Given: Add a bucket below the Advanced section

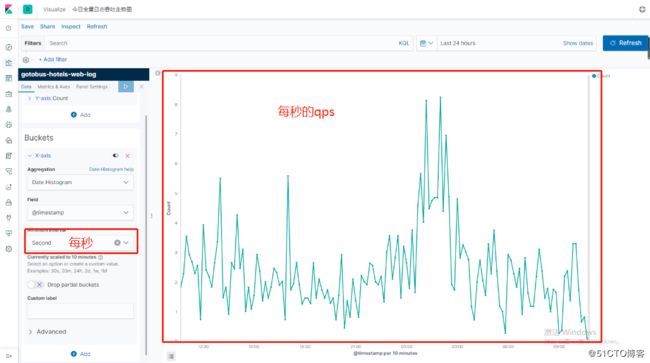Looking at the screenshot, I should click(x=80, y=354).
